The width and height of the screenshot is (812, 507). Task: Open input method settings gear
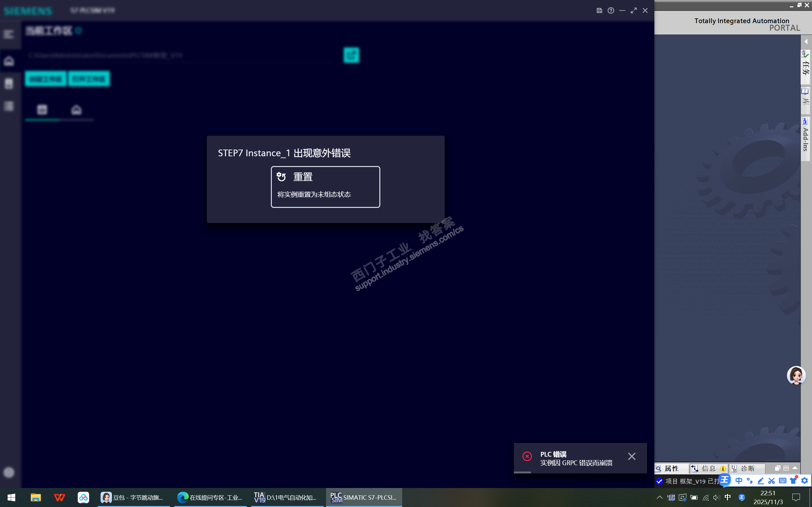pyautogui.click(x=805, y=481)
